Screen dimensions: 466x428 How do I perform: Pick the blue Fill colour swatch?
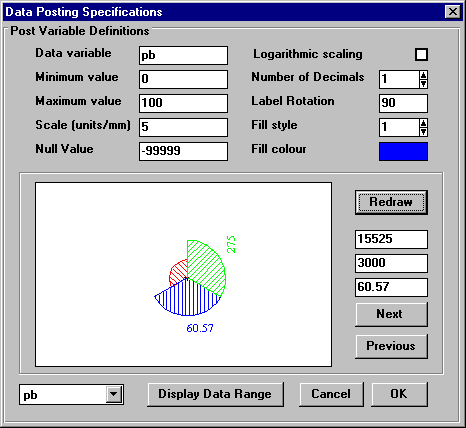pos(403,151)
